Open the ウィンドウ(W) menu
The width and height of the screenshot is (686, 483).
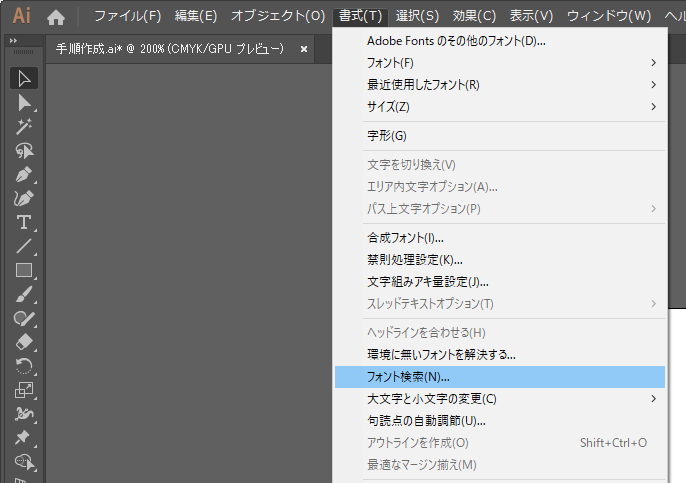(609, 16)
